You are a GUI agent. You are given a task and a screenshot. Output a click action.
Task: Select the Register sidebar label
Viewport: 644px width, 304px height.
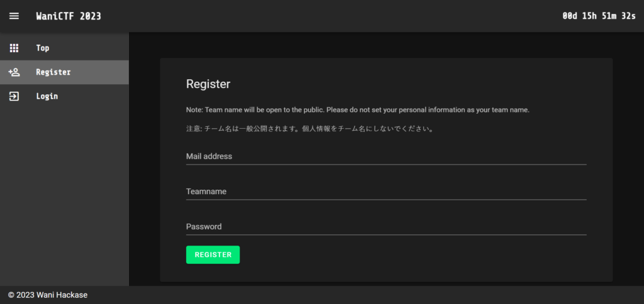[x=53, y=72]
